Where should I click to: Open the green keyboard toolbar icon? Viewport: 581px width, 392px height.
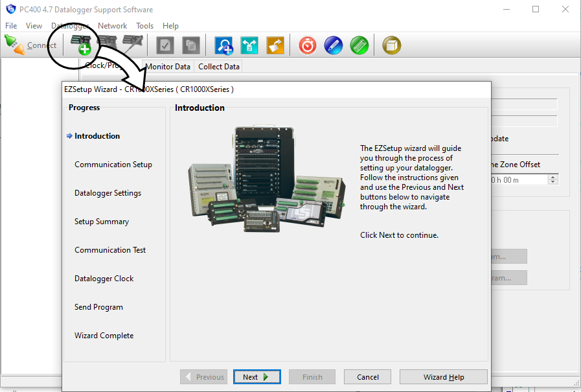click(359, 45)
